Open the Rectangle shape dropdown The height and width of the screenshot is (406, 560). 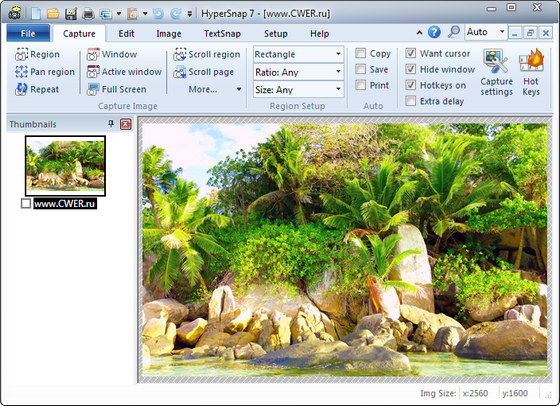tap(298, 54)
